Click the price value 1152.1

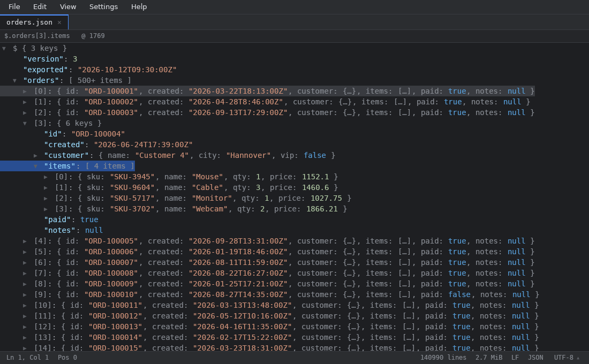pos(315,177)
